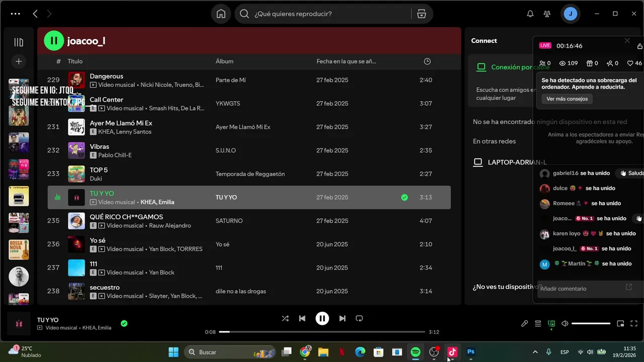Close the live stream overlay panel
The image size is (644, 362).
627,41
